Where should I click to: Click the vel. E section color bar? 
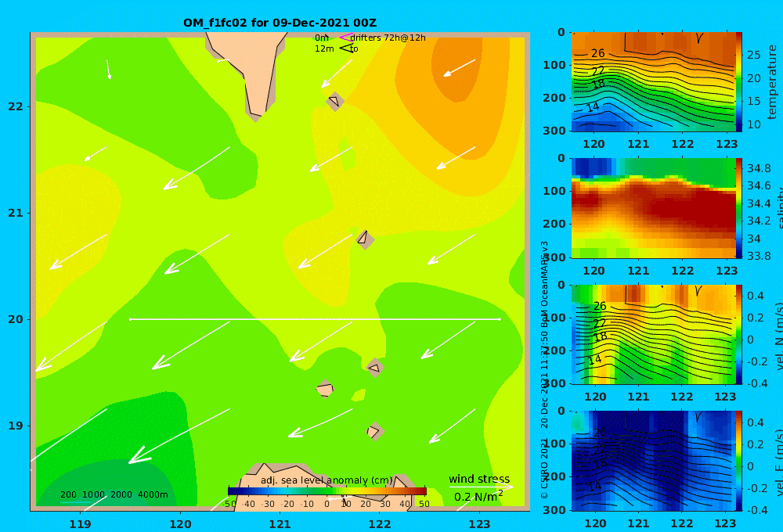(x=739, y=461)
